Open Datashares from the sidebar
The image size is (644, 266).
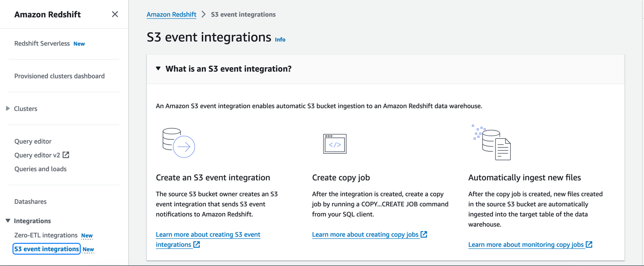31,202
